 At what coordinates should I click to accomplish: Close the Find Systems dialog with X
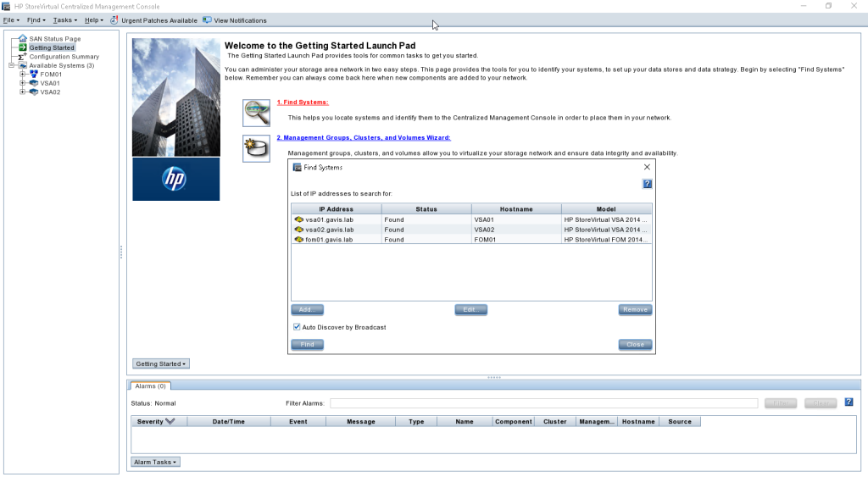coord(647,167)
